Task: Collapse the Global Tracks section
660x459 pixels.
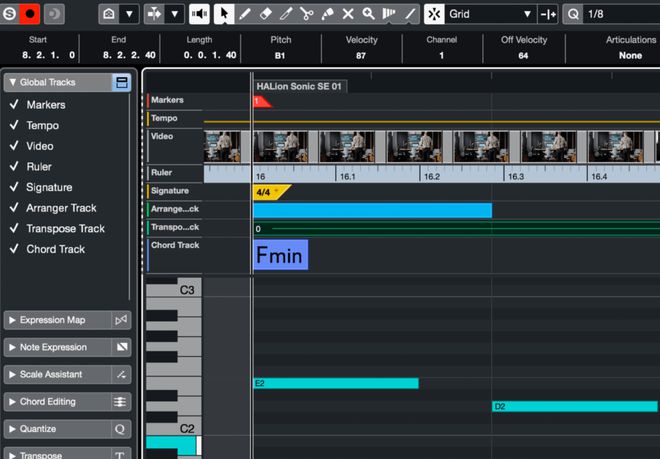Action: click(x=11, y=82)
